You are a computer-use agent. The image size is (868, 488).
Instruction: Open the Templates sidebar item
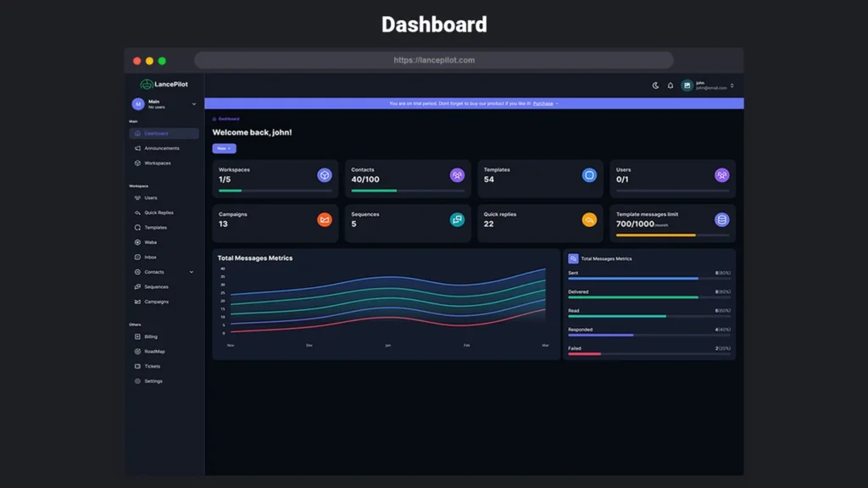click(x=155, y=227)
